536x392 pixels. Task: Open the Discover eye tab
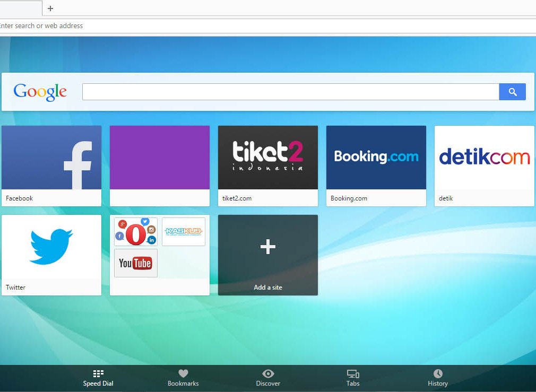(x=268, y=378)
